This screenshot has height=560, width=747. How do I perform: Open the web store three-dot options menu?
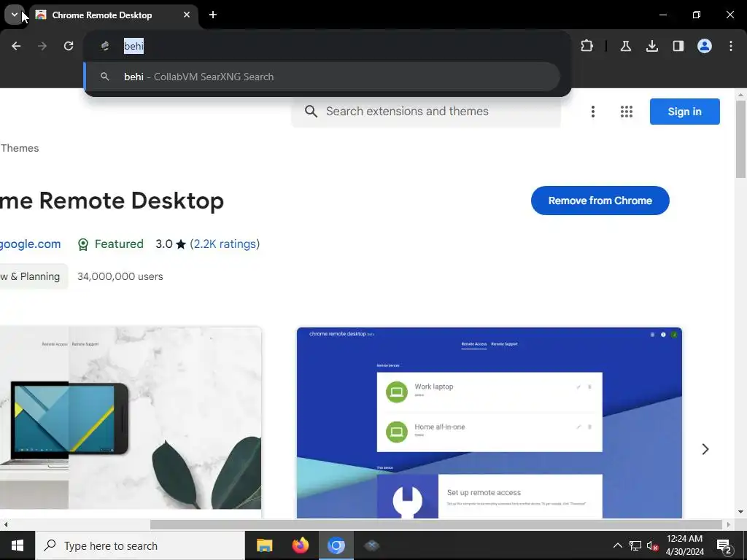tap(592, 112)
